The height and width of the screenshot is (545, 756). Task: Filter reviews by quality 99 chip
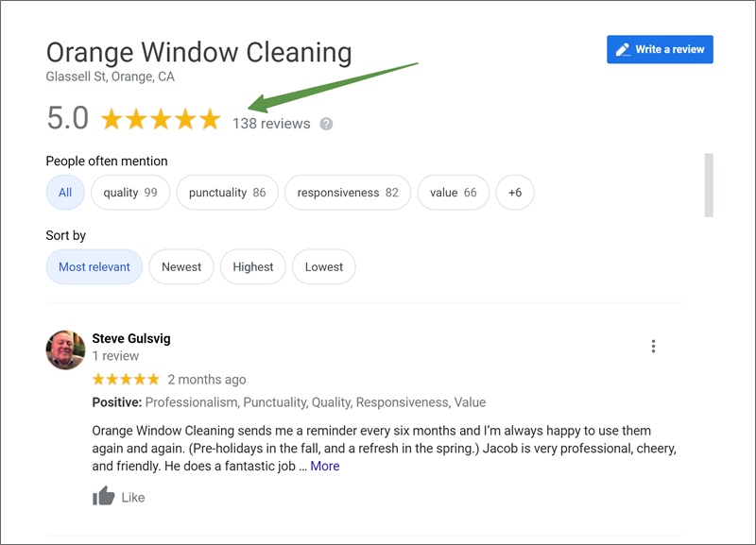[130, 193]
